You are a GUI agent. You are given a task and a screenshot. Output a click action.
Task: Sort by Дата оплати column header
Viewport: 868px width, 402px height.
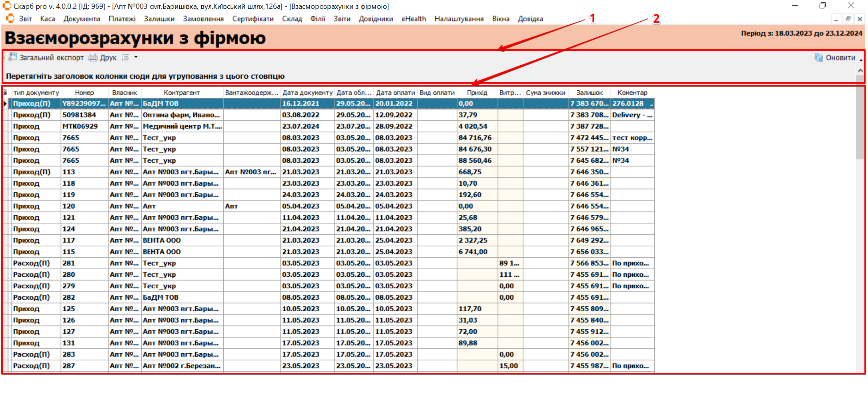395,92
